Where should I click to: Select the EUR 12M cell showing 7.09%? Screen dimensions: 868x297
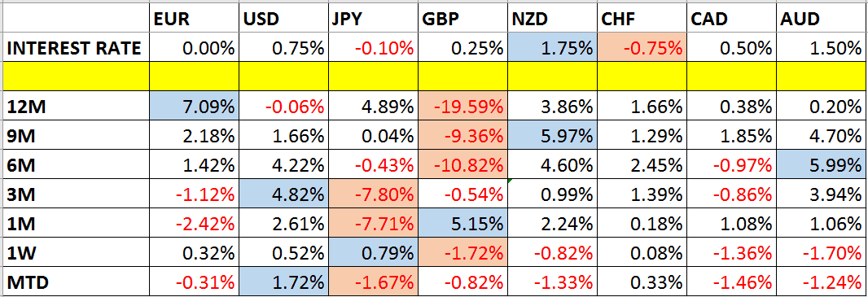click(x=194, y=106)
